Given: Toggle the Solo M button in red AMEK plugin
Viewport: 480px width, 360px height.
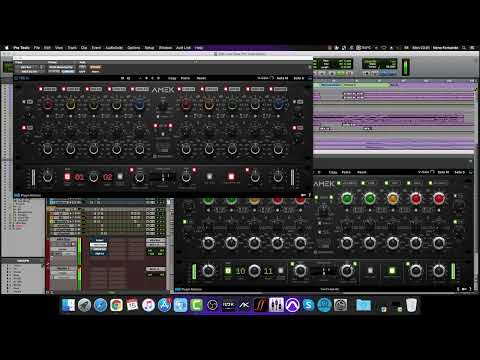Looking at the screenshot, I should [x=282, y=78].
